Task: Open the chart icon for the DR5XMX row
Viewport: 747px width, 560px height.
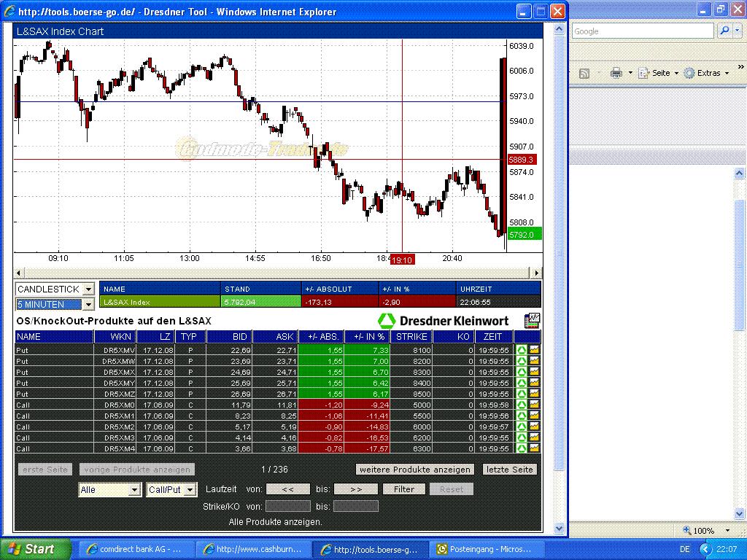Action: (x=535, y=372)
